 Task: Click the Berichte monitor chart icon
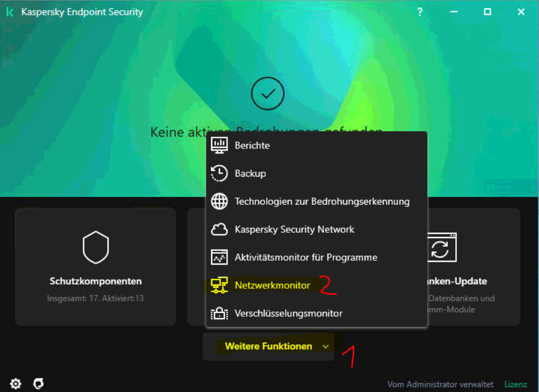(219, 145)
